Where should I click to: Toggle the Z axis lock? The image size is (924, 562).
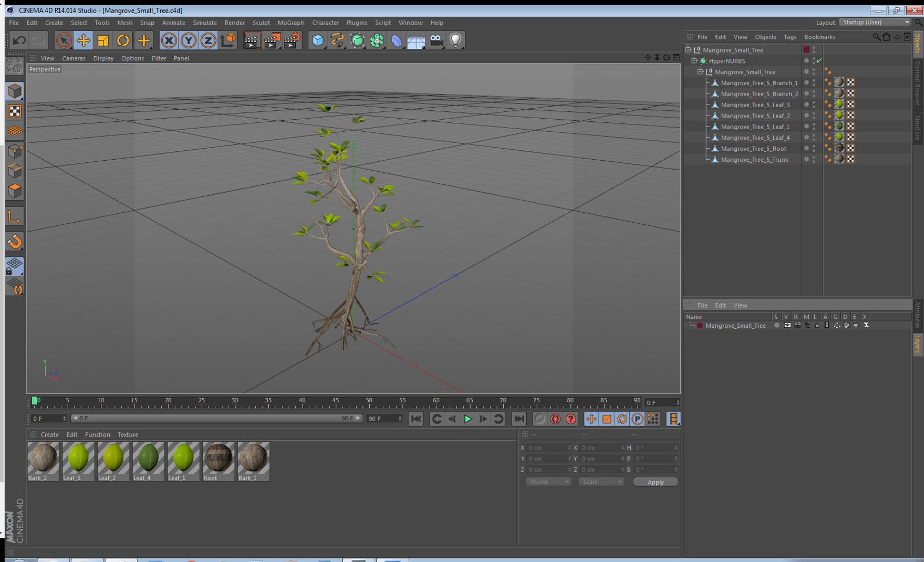208,41
